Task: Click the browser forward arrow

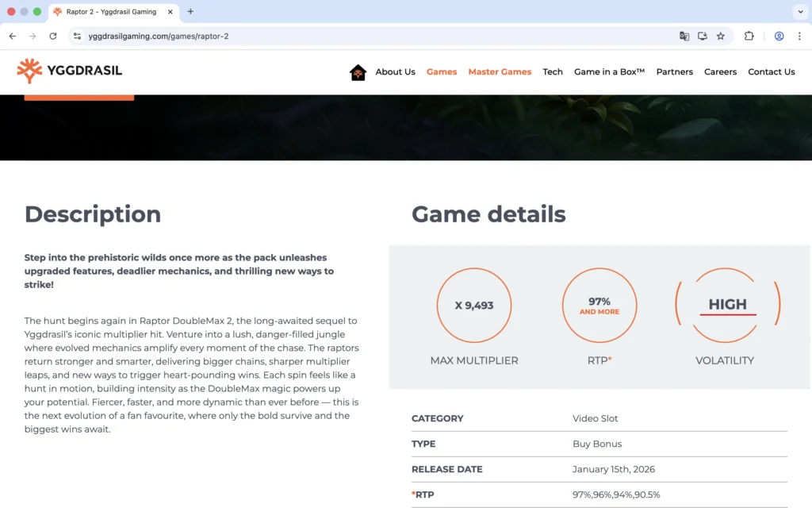Action: [33, 37]
